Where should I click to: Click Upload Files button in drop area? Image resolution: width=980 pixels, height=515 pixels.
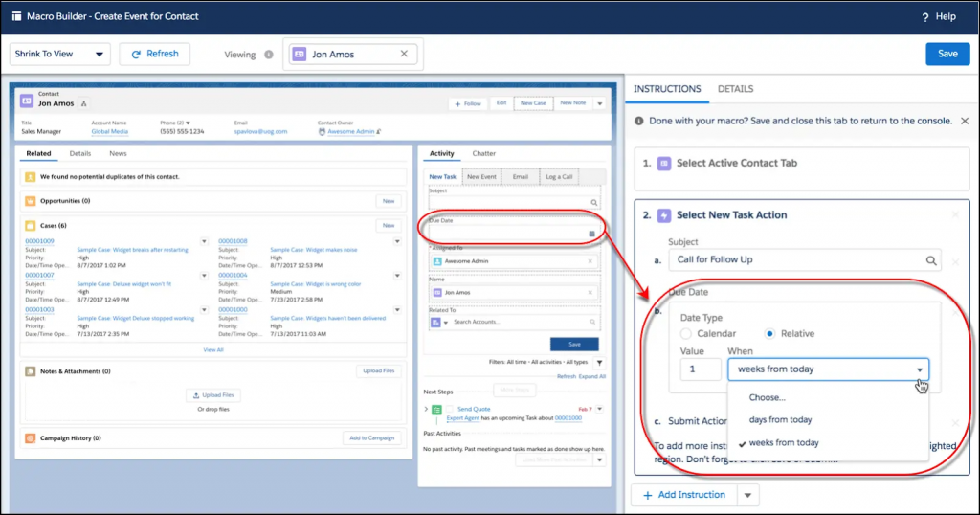click(213, 395)
